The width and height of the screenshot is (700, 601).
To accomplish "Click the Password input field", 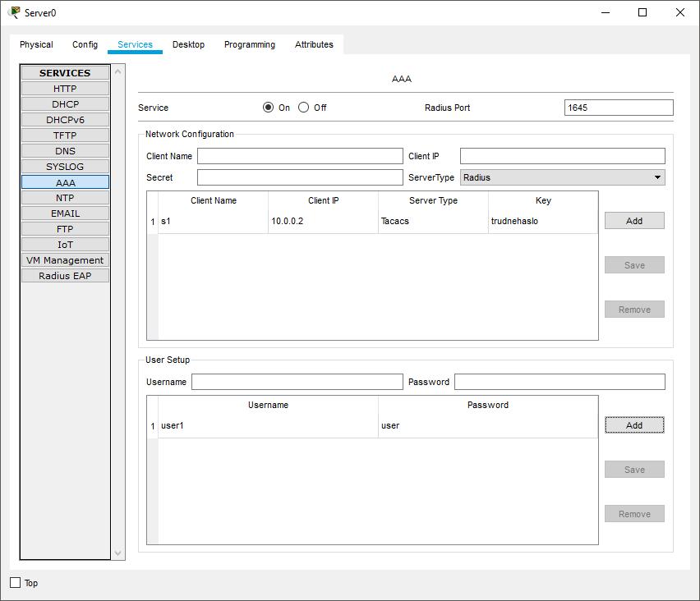I will pyautogui.click(x=560, y=382).
